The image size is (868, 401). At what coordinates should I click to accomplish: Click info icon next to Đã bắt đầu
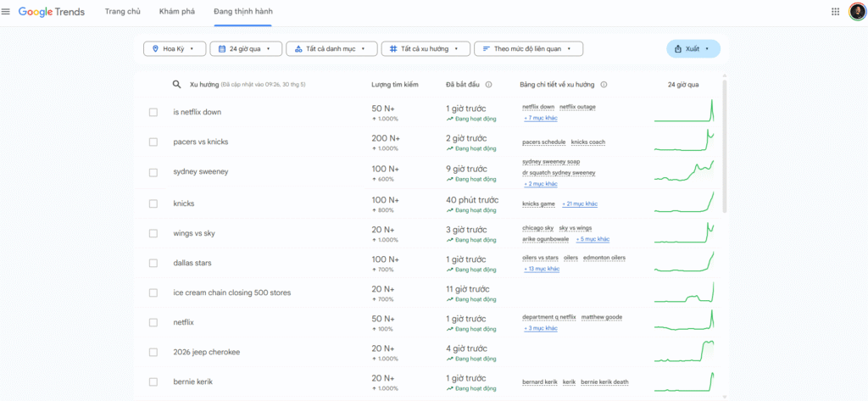click(489, 85)
